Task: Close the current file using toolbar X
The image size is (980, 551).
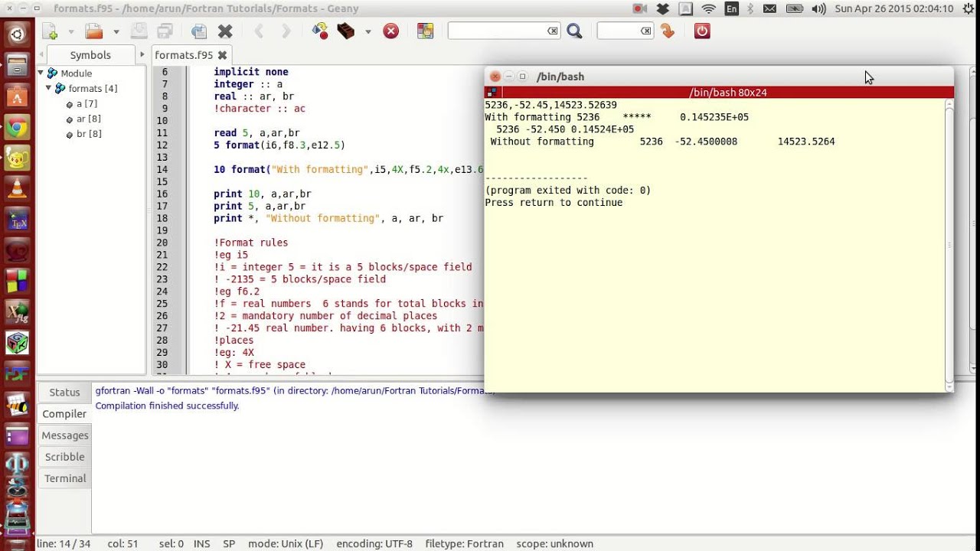Action: click(225, 31)
